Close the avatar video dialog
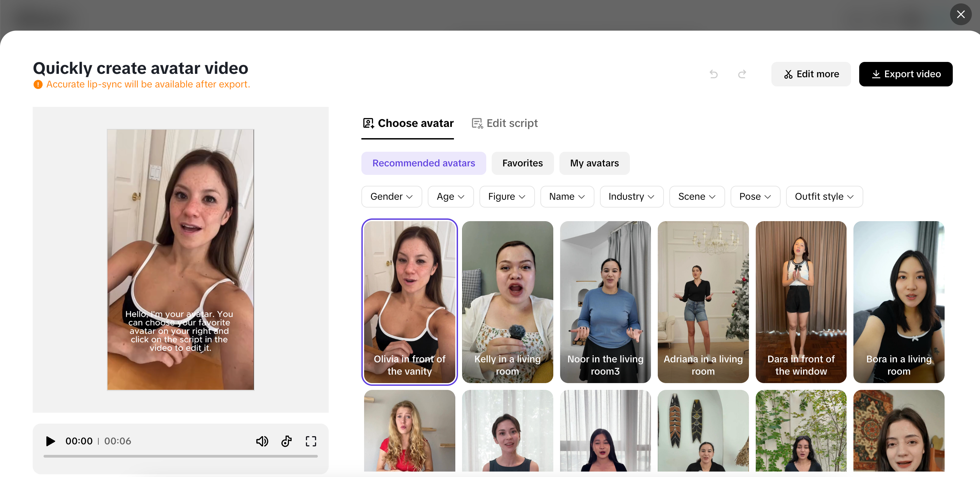 coord(961,14)
